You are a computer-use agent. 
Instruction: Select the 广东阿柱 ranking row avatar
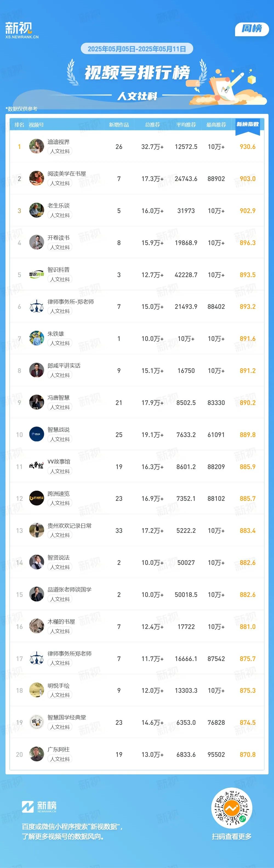coord(36,754)
